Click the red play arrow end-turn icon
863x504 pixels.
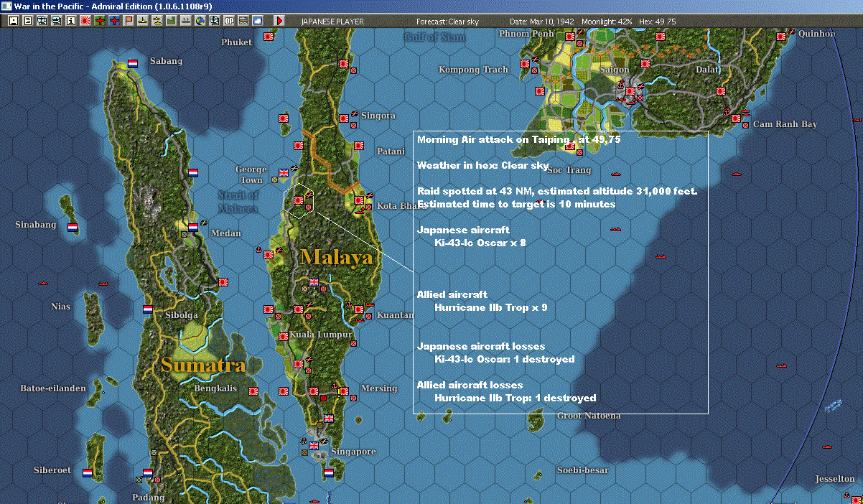coord(279,21)
